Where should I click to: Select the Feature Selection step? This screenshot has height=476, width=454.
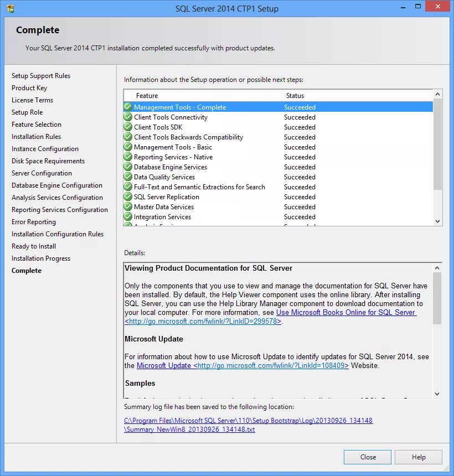37,124
